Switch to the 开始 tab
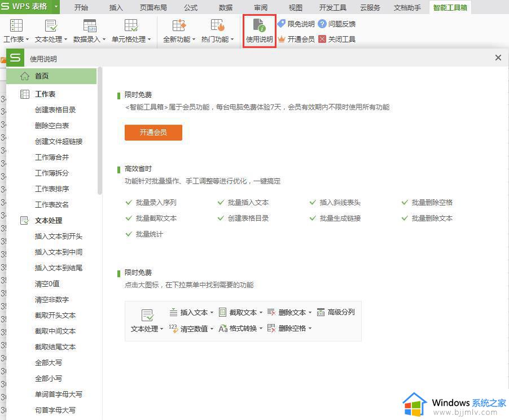 [81, 7]
